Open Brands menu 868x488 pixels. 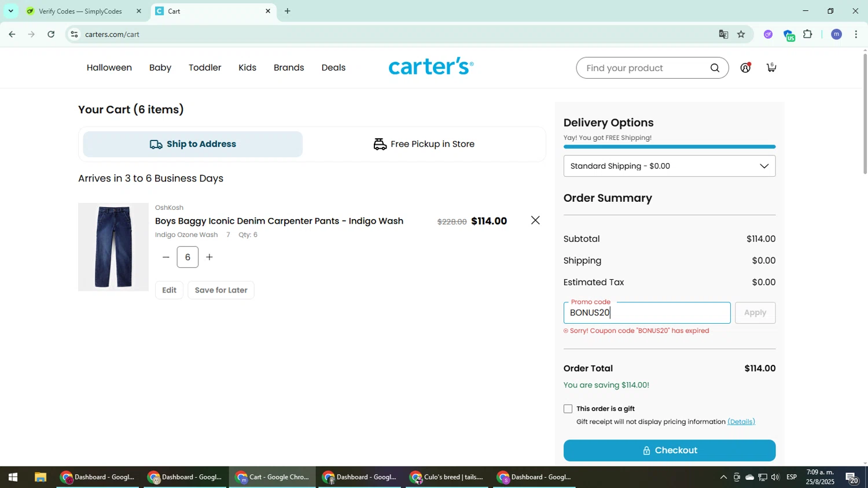coord(289,68)
